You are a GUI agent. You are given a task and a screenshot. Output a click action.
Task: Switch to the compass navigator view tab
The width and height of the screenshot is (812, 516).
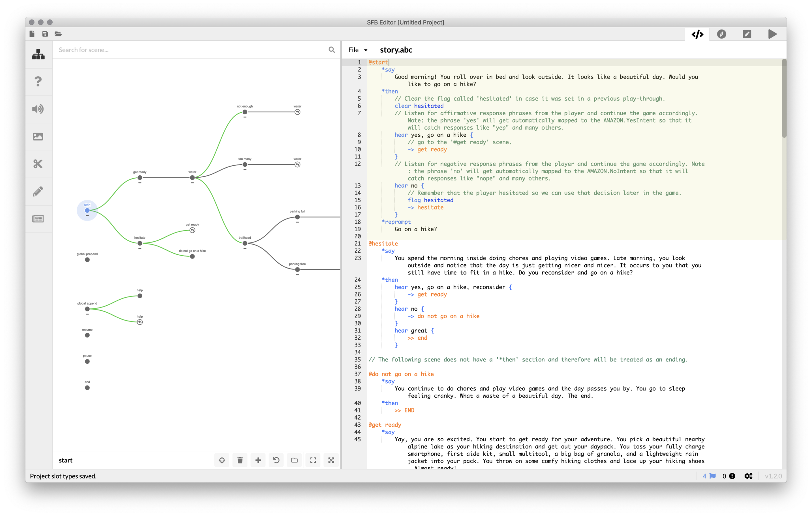[721, 34]
